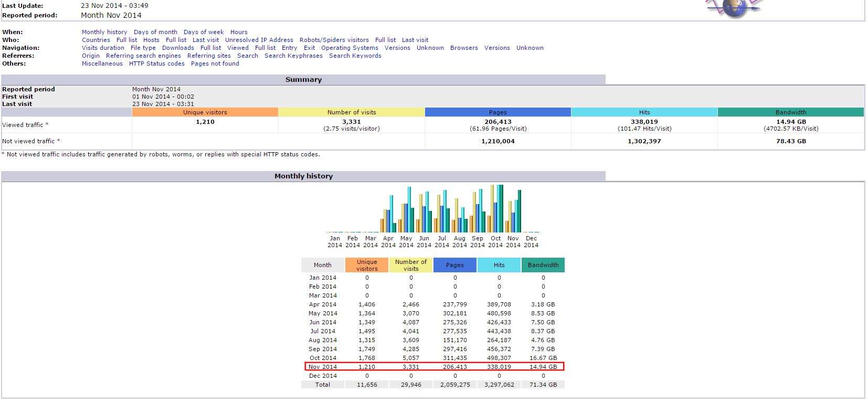Go to Operating Systems report
868x403 pixels.
pyautogui.click(x=350, y=48)
